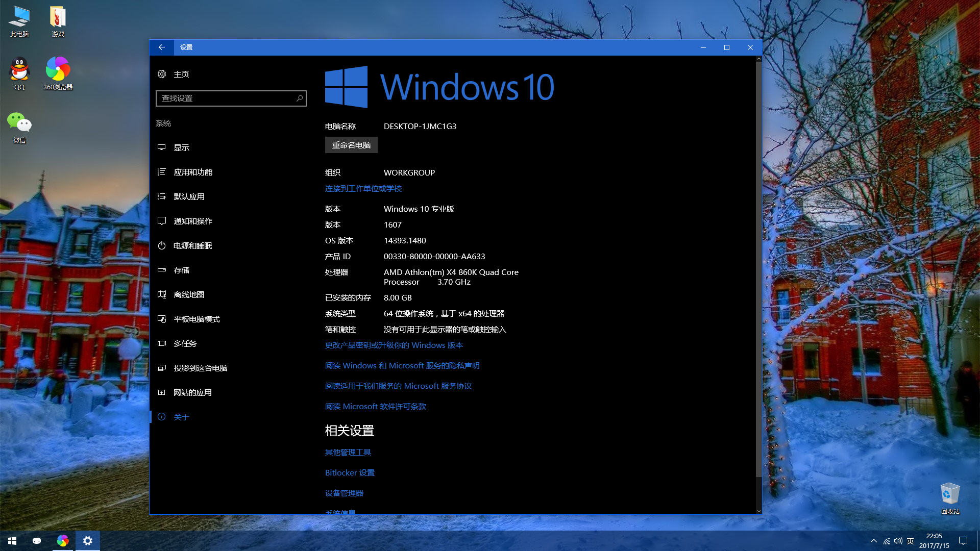Viewport: 980px width, 551px height.
Task: Open the 通知和操作 notifications icon
Action: tap(162, 221)
